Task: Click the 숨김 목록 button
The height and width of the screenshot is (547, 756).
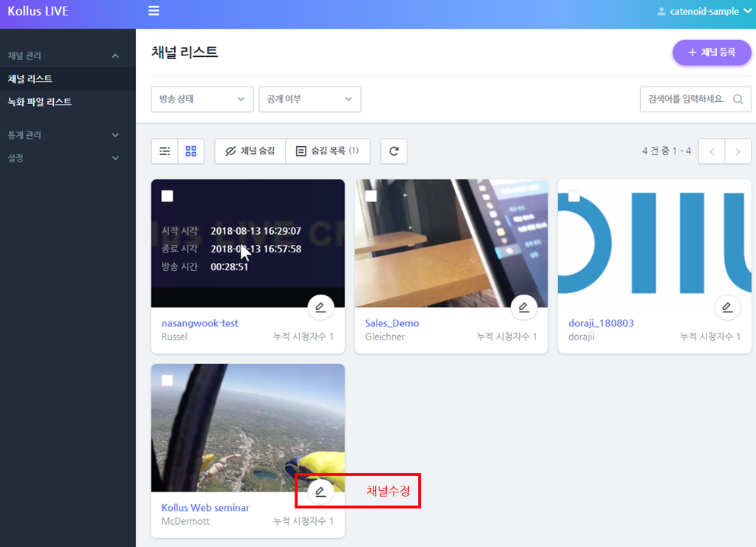Action: click(327, 151)
